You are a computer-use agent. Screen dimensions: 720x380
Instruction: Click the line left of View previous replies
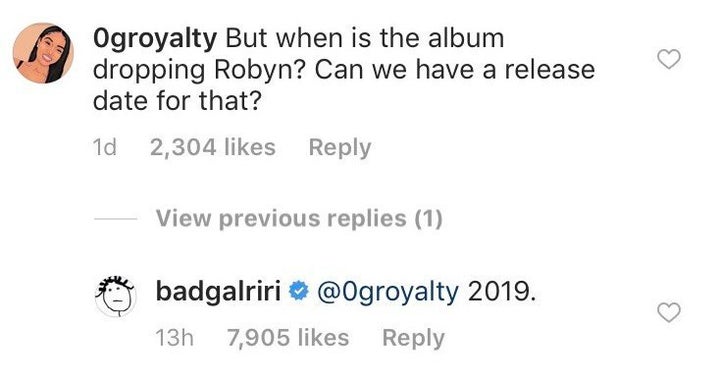coord(115,219)
